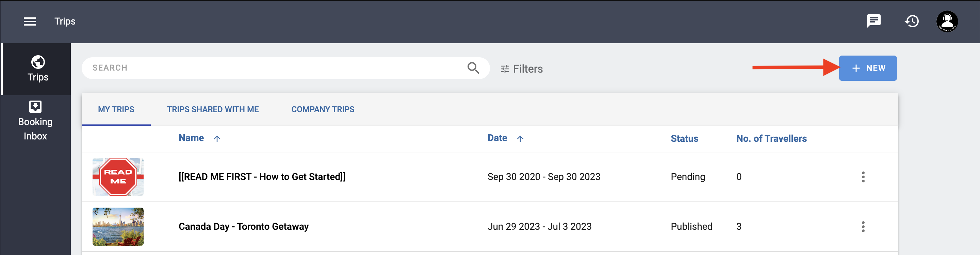Click the Toronto skyline trip thumbnail
This screenshot has height=255, width=980.
coord(118,227)
